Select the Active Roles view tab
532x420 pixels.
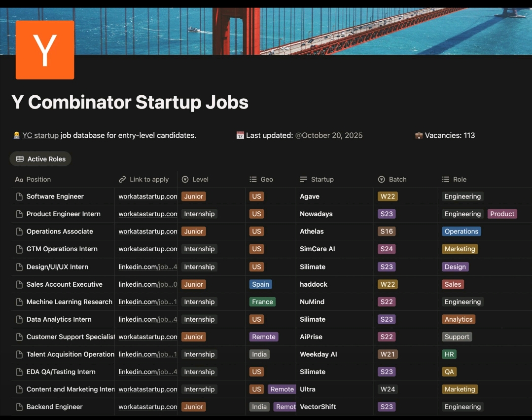41,159
